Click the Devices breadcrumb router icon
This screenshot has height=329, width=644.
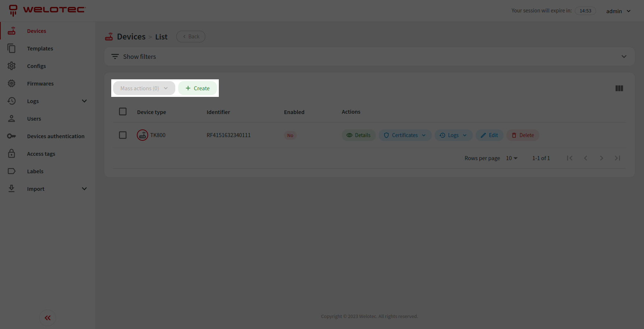click(109, 37)
